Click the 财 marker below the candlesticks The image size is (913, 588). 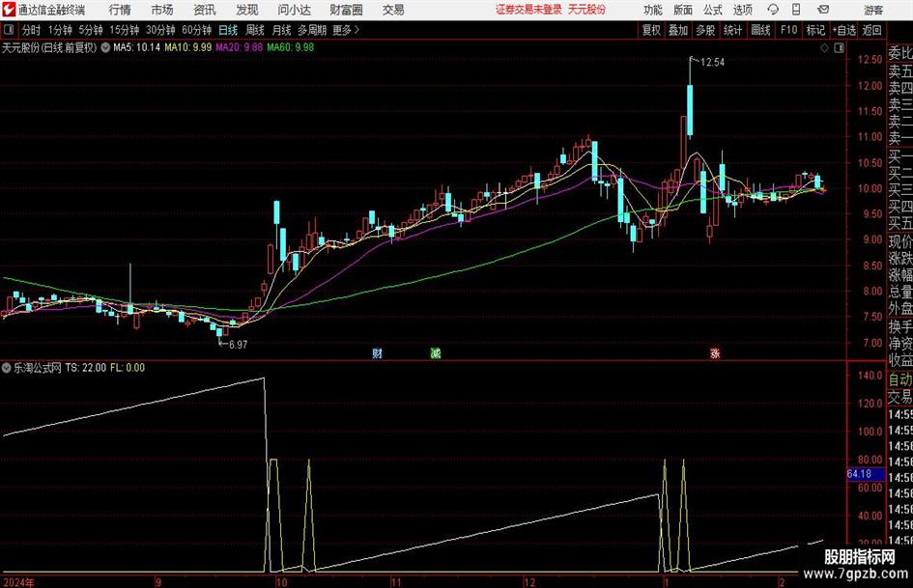pos(378,352)
